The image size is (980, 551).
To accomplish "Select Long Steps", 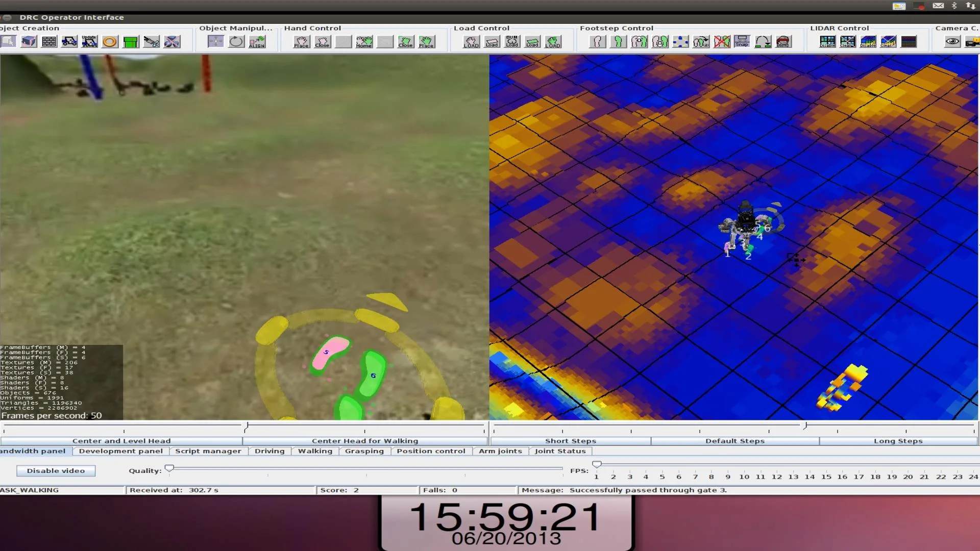I will point(898,441).
